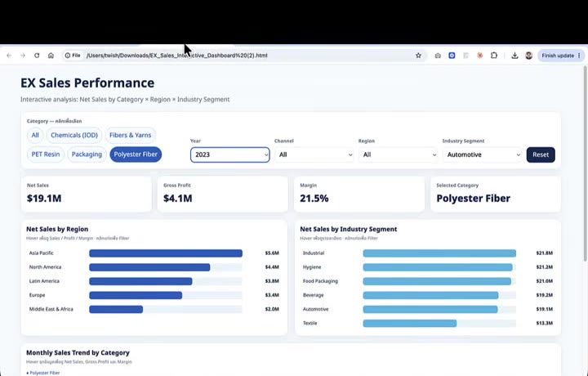This screenshot has height=376, width=588.
Task: Open the blue square extension icon
Action: tap(452, 56)
